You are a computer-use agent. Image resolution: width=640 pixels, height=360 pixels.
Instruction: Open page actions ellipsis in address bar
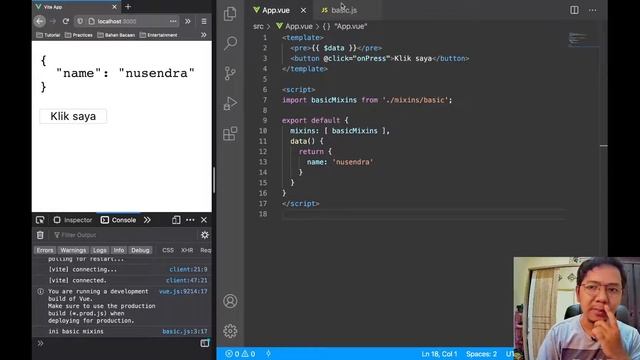173,21
